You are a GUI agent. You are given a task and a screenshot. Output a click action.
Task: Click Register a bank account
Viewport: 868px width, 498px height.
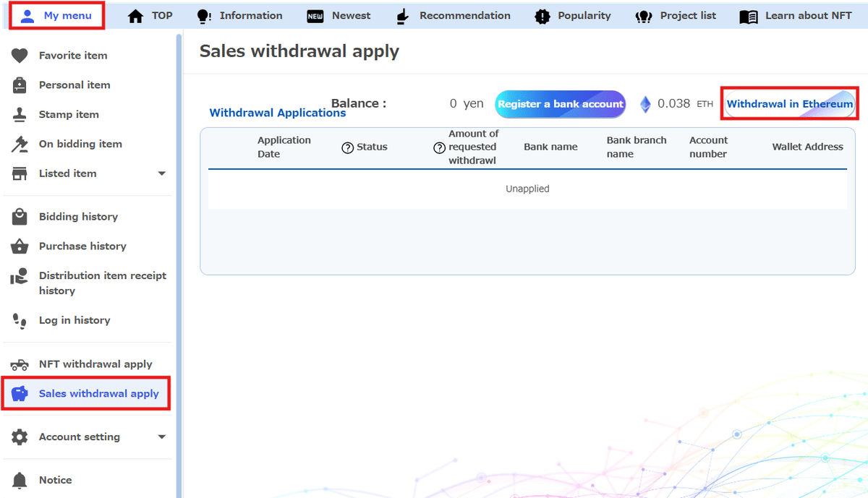click(x=560, y=103)
